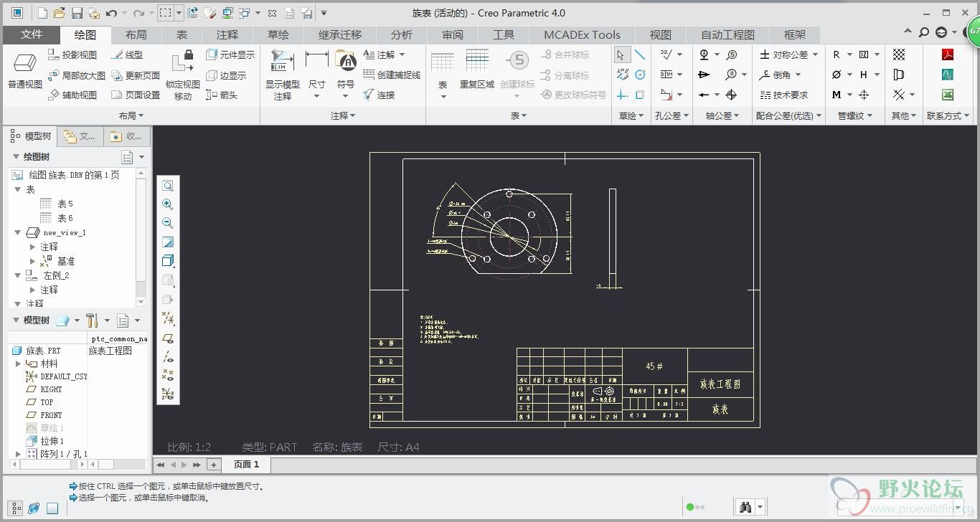Expand the 联系方式 group overflow
This screenshot has height=522, width=980.
(x=948, y=115)
